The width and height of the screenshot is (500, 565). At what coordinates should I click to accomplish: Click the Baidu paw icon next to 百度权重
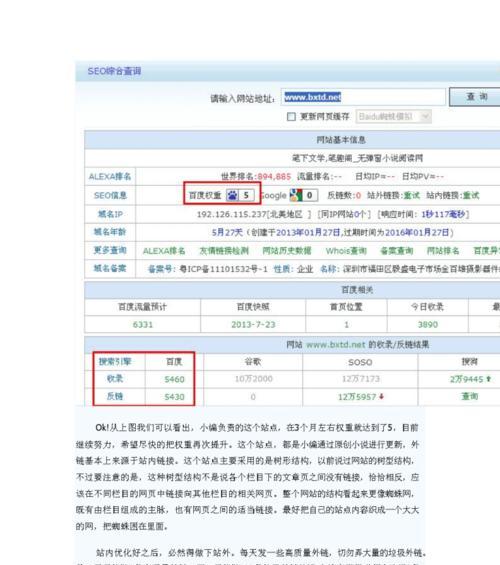pyautogui.click(x=232, y=195)
